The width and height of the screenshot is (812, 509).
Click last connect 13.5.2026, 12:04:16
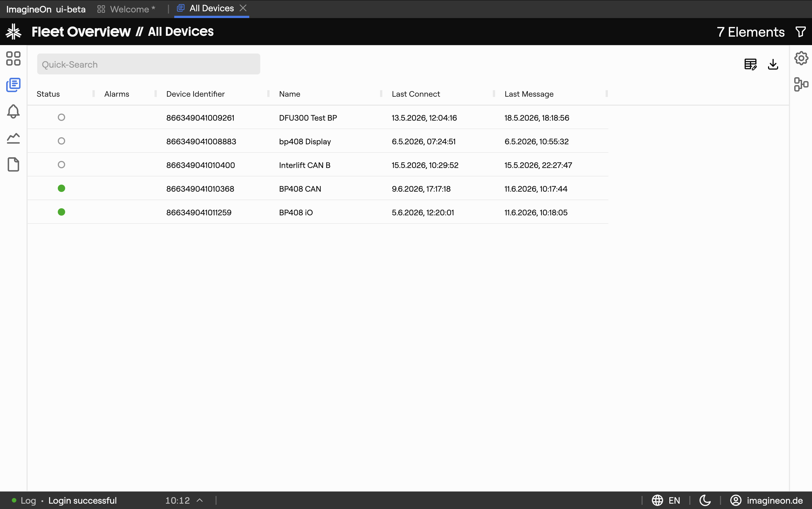[x=424, y=118]
